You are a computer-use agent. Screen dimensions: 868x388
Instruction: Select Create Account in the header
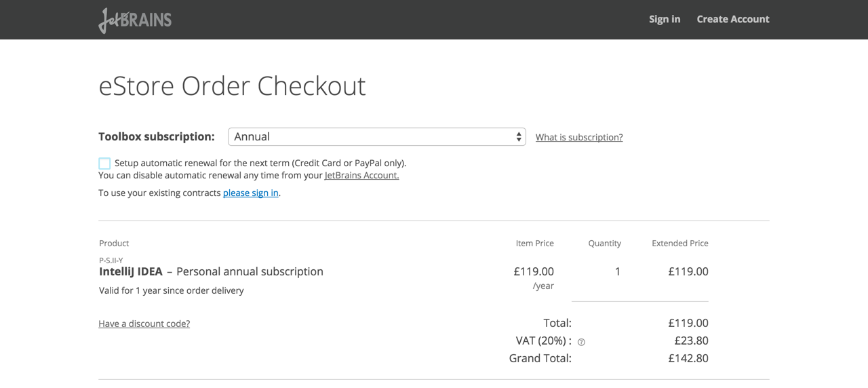click(x=732, y=19)
